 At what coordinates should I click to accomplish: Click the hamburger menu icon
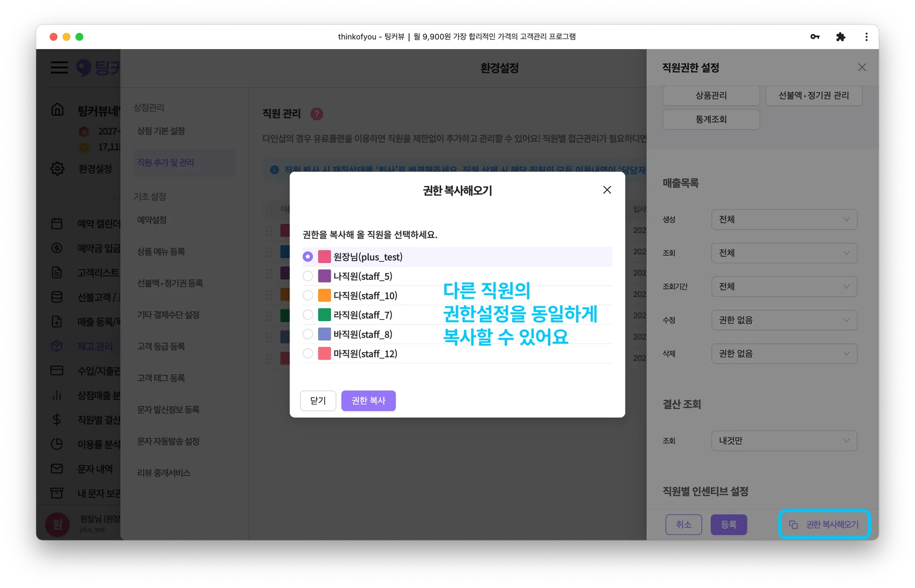pos(59,67)
